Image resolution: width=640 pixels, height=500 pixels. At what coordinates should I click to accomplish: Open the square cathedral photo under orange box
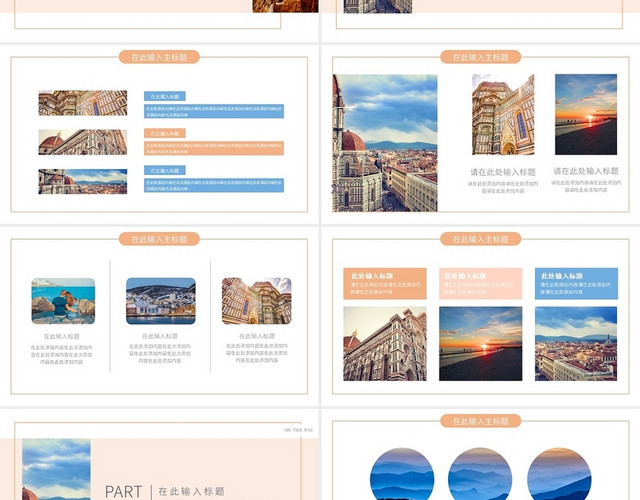385,344
